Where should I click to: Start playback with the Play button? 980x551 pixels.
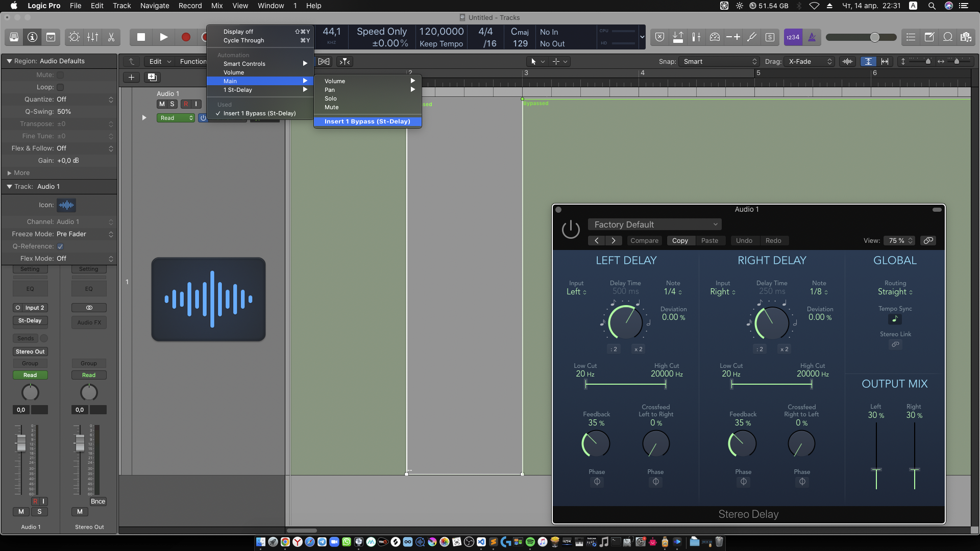(163, 37)
